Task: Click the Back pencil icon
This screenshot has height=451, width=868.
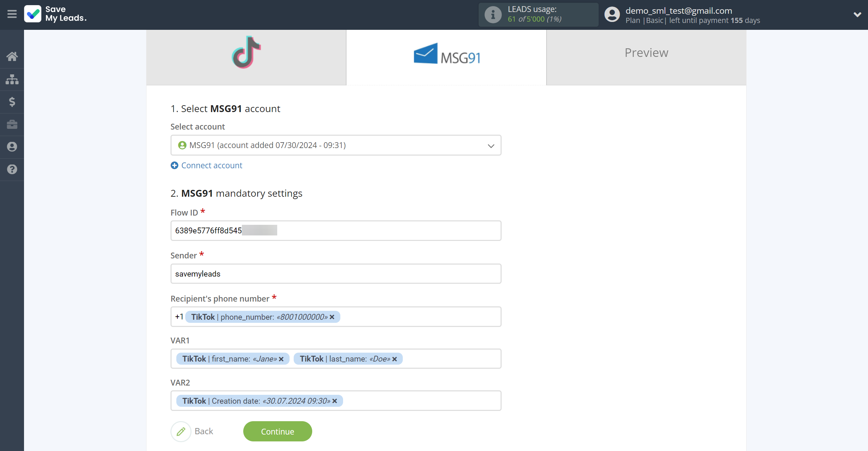Action: tap(181, 431)
